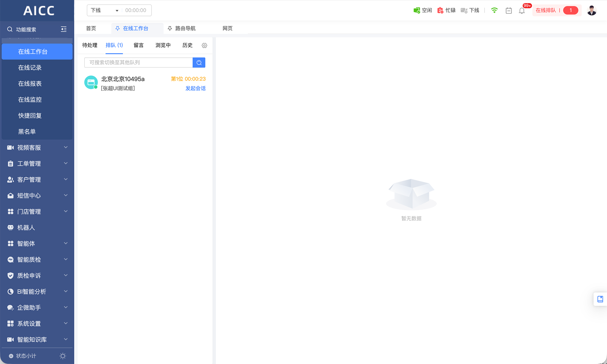607x364 pixels.
Task: Click the notification bell icon
Action: tap(522, 11)
